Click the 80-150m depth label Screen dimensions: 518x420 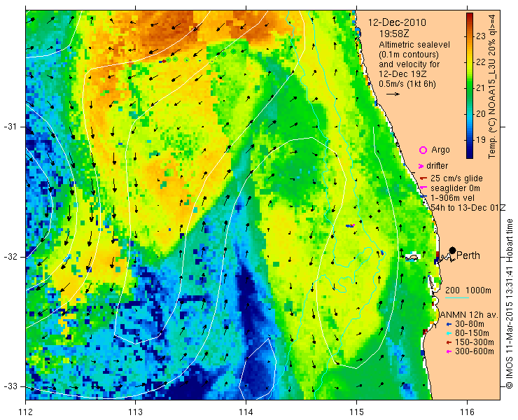pos(472,333)
